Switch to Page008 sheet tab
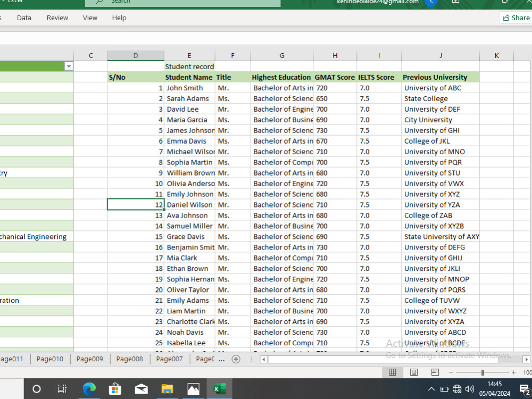The image size is (532, 399). 130,359
